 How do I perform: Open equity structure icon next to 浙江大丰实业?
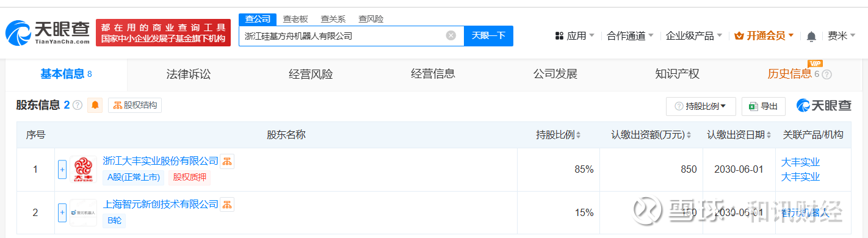point(227,161)
